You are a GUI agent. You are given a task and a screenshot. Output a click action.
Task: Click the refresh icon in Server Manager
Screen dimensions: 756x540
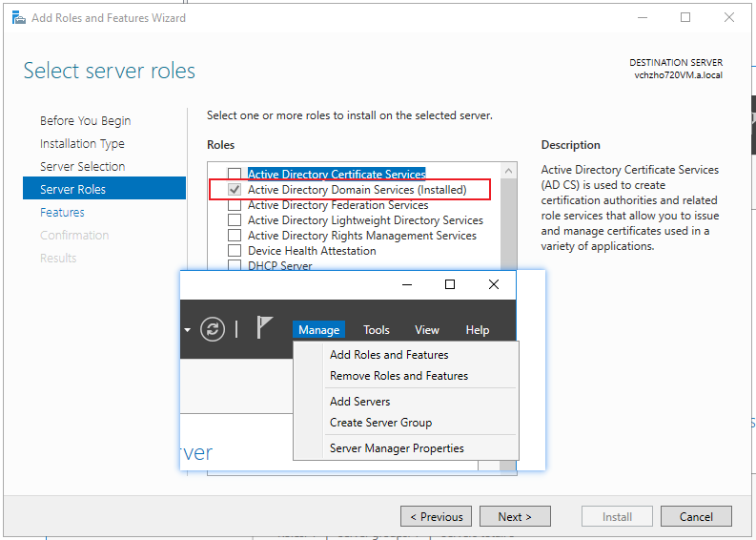[x=213, y=329]
